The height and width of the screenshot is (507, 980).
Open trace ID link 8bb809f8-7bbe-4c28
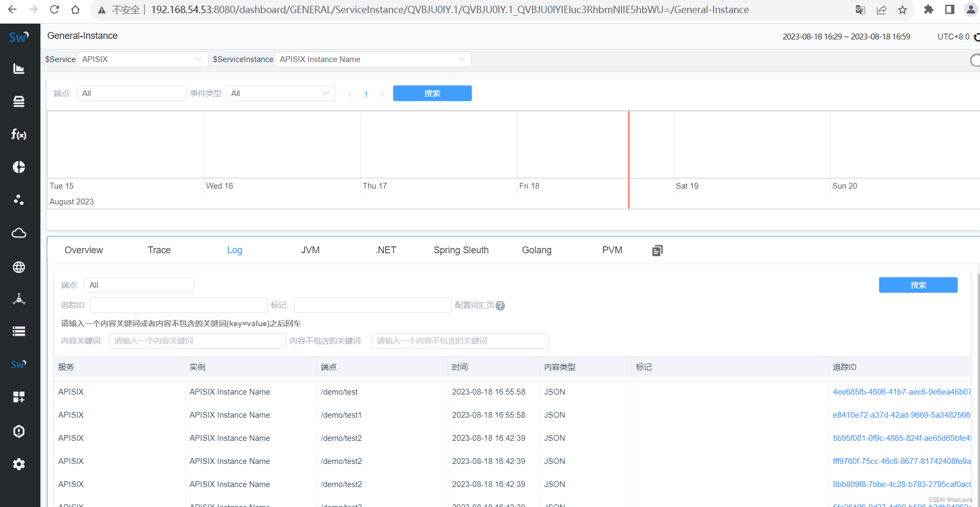pos(902,484)
